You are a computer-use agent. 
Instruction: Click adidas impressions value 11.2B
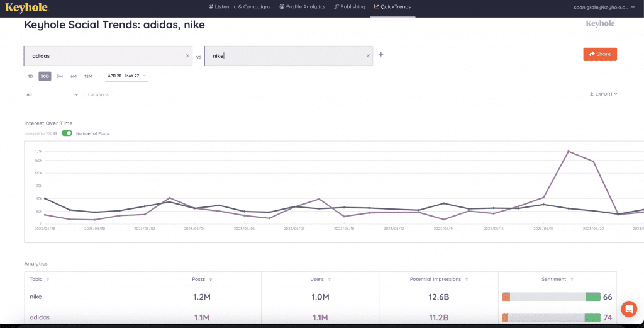coord(438,318)
